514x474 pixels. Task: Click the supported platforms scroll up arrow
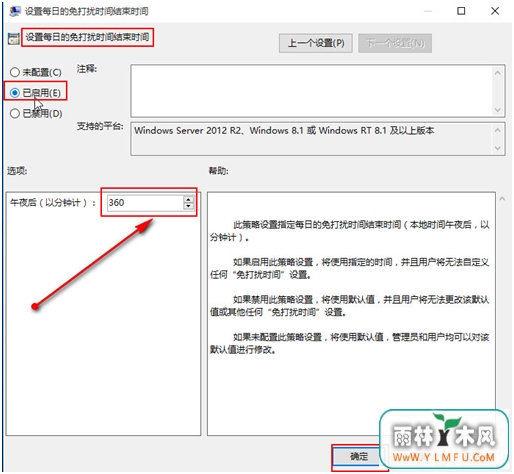(x=498, y=130)
